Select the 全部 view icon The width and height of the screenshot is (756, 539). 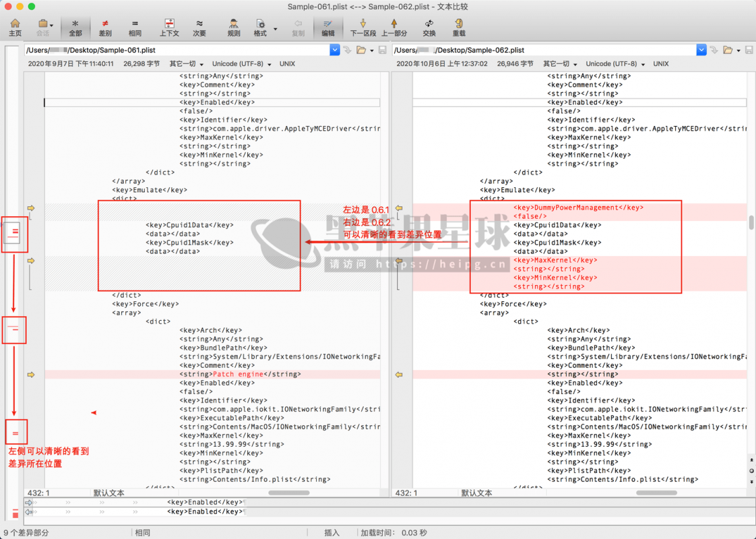[75, 26]
